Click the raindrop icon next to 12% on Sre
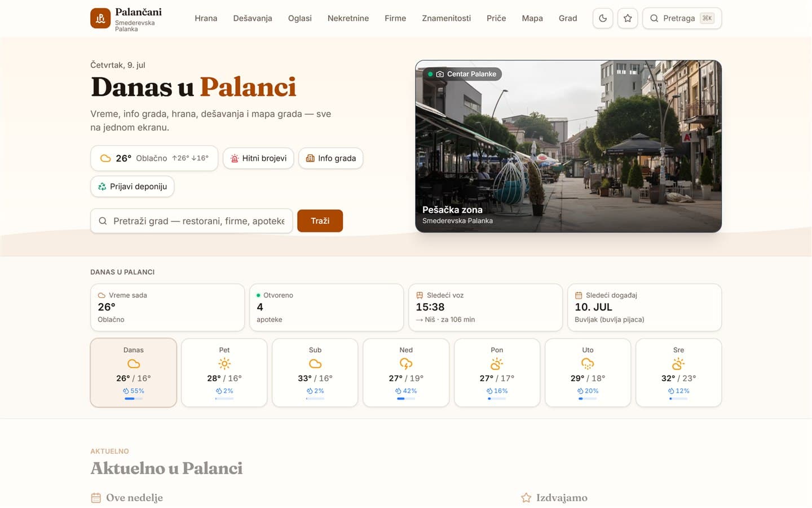This screenshot has height=508, width=812. [x=671, y=391]
